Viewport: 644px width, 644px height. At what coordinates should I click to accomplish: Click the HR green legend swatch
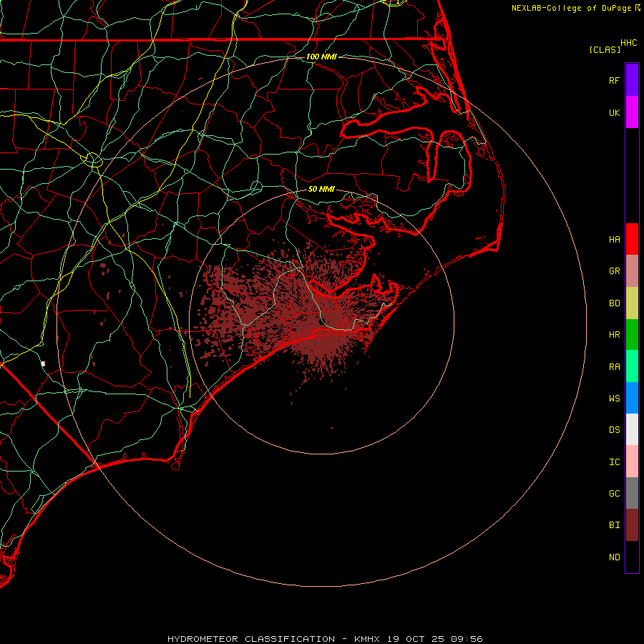[x=632, y=335]
